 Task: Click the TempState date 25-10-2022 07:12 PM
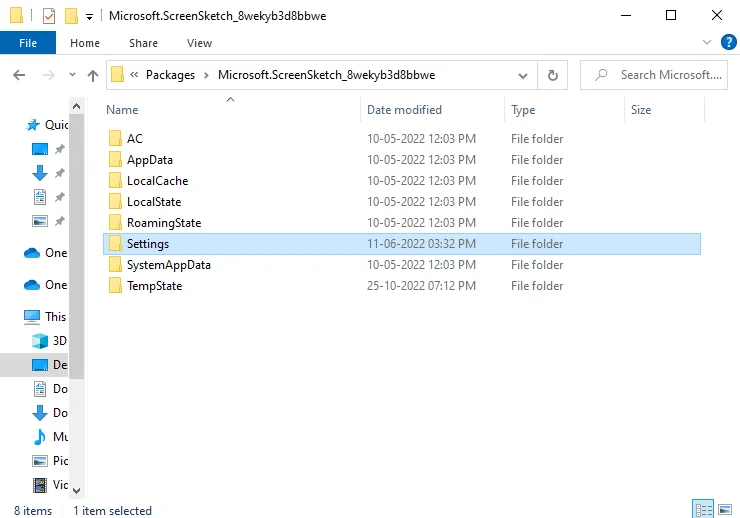[x=421, y=286]
